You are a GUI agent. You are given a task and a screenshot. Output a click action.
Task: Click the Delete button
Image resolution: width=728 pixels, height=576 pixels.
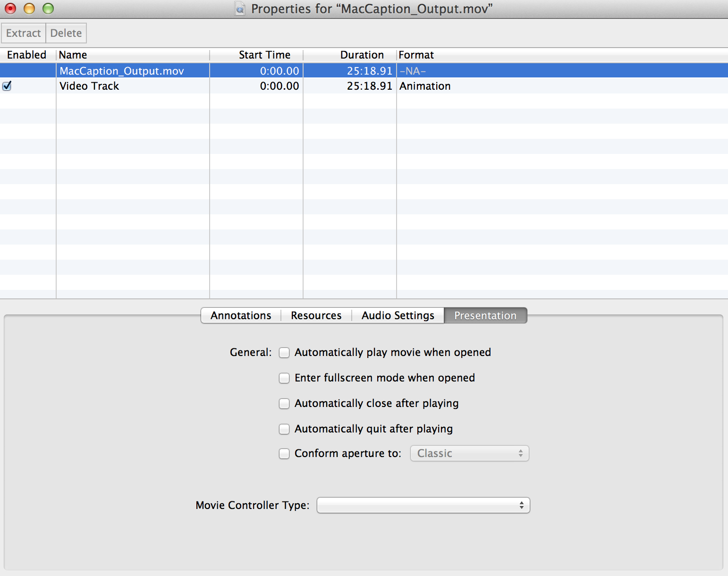coord(66,33)
